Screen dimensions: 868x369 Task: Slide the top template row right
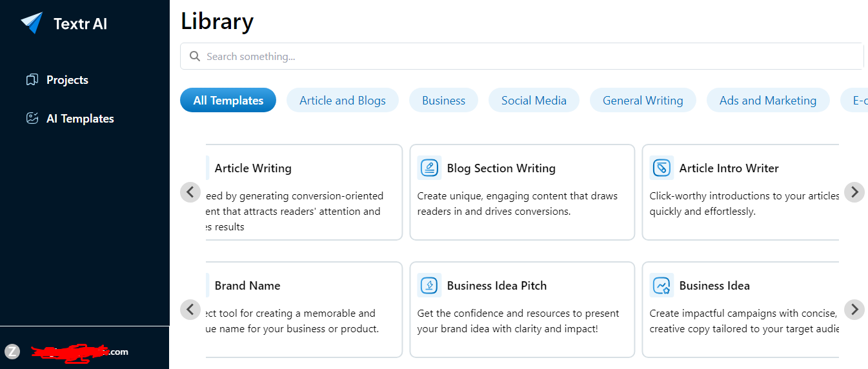854,192
